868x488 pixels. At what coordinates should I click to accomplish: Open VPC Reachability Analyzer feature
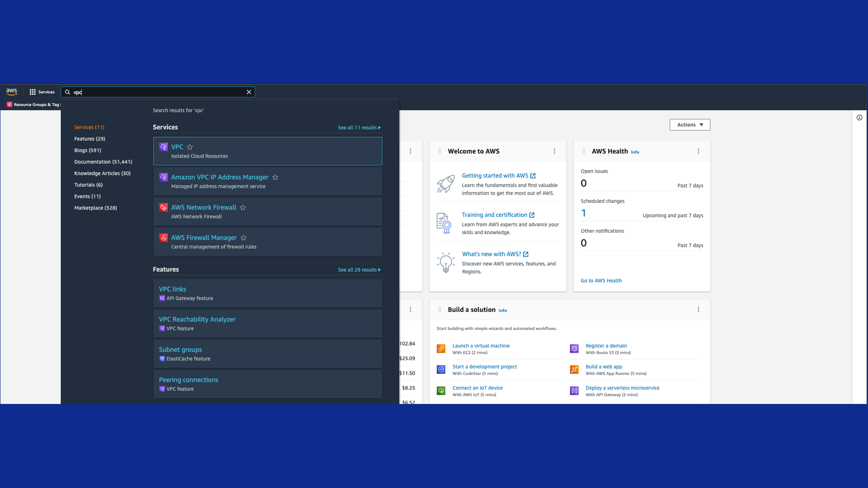268,324
